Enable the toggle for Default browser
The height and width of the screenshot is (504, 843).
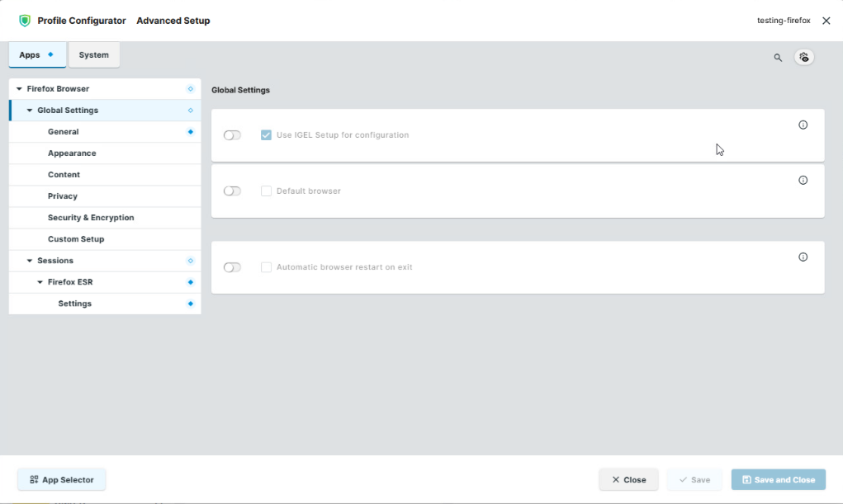click(x=232, y=191)
